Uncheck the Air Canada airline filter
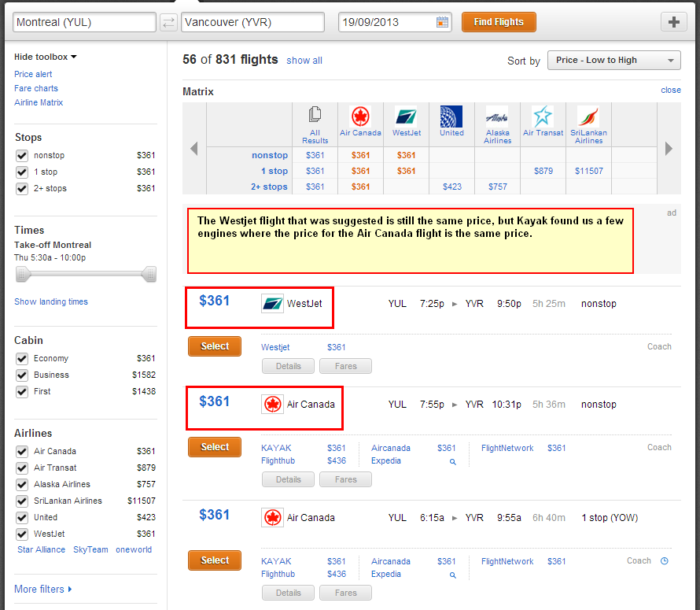The image size is (700, 610). pos(22,451)
